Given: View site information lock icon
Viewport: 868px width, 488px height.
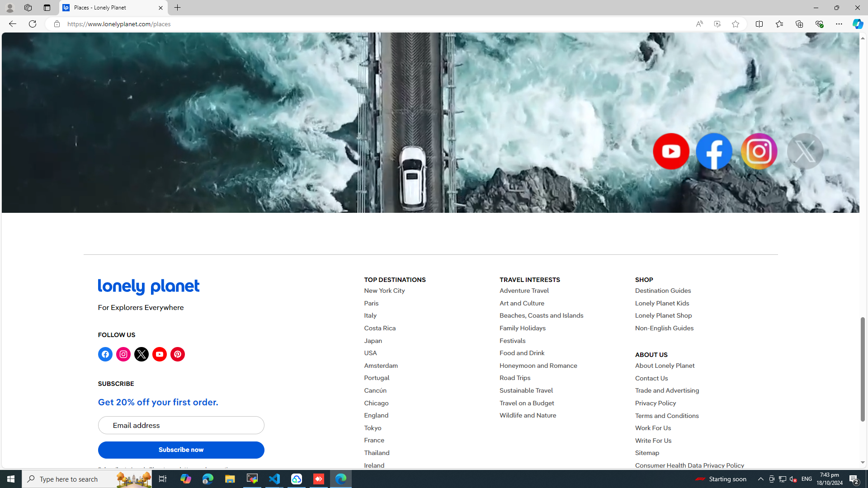Looking at the screenshot, I should pyautogui.click(x=57, y=24).
